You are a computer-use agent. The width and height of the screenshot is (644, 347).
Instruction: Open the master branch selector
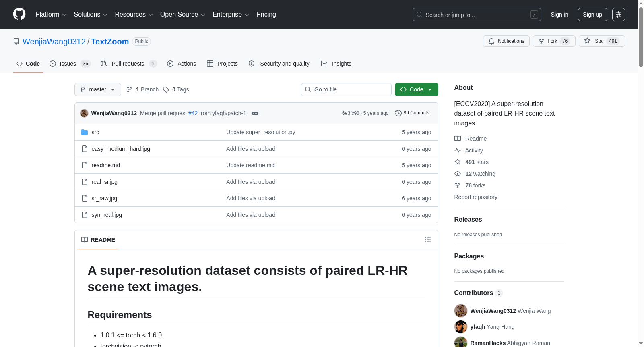[98, 89]
